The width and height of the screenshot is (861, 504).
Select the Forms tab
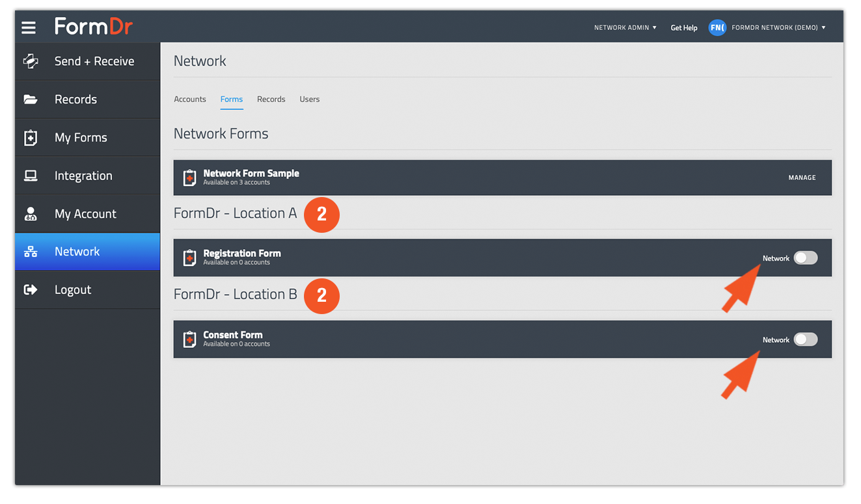pos(232,99)
